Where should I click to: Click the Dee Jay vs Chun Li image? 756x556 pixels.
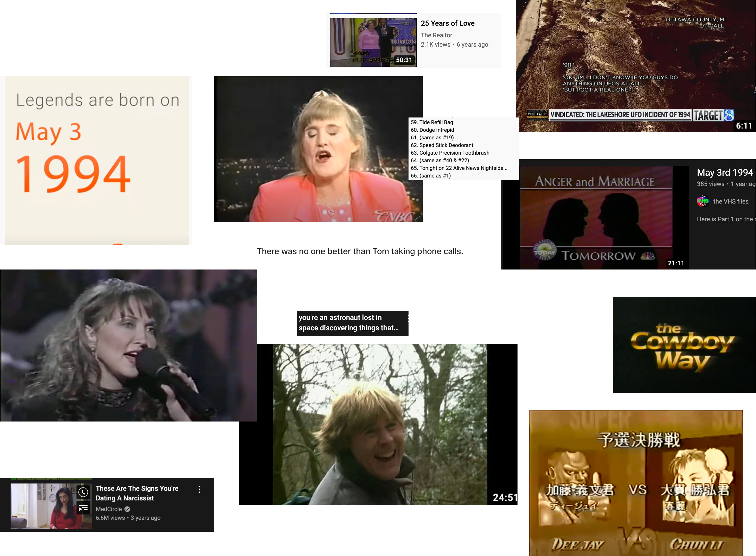click(635, 483)
